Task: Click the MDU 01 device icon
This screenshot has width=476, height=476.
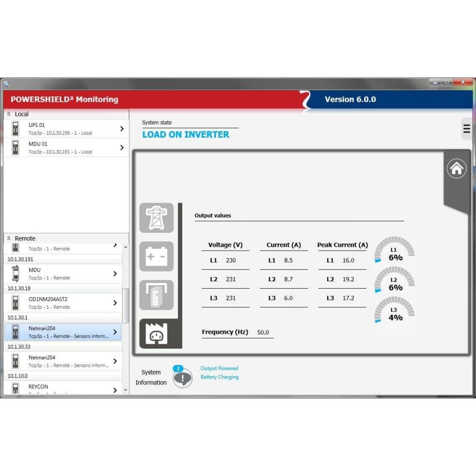Action: tap(15, 147)
